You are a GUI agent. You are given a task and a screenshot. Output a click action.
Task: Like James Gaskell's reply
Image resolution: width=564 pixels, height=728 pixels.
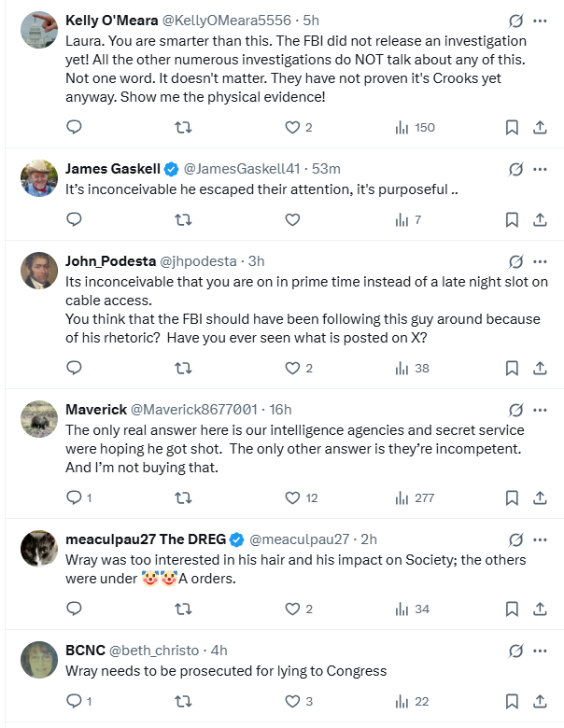(x=292, y=220)
